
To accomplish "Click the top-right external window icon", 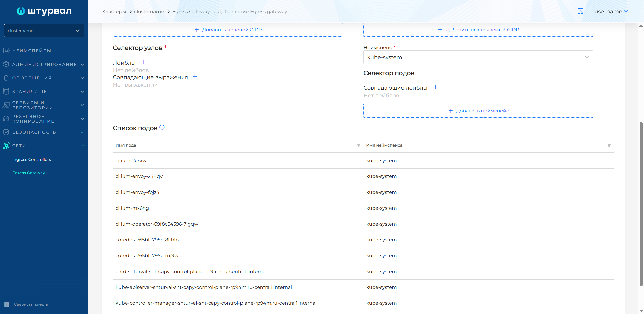I will [x=580, y=11].
